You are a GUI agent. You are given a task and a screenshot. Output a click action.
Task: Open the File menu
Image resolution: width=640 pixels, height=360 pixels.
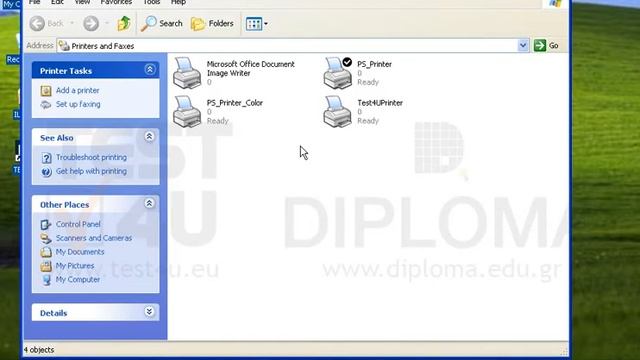[x=34, y=2]
